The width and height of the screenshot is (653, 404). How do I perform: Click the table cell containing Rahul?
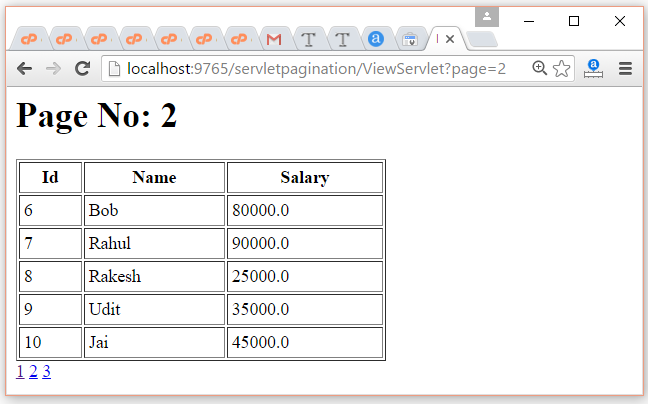coord(154,243)
